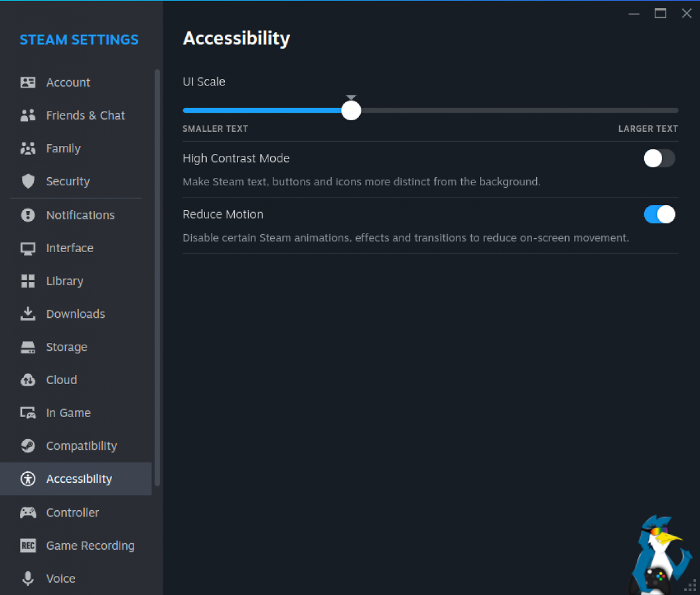
Task: Select Compatibility settings
Action: pos(76,446)
